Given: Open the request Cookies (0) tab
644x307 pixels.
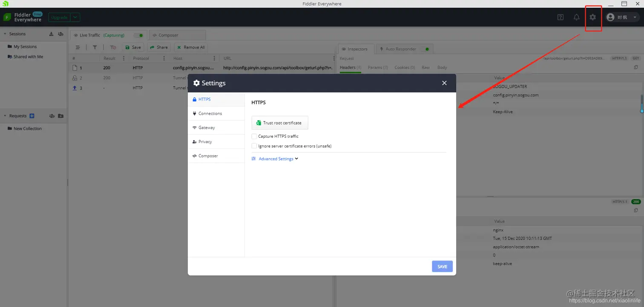Looking at the screenshot, I should point(405,67).
